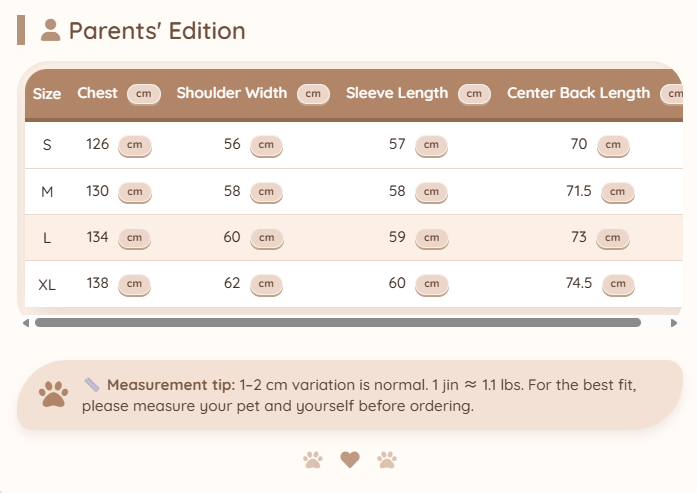Toggle cm badge next to 74.5 back length
Viewport: 697px width, 493px height.
618,284
